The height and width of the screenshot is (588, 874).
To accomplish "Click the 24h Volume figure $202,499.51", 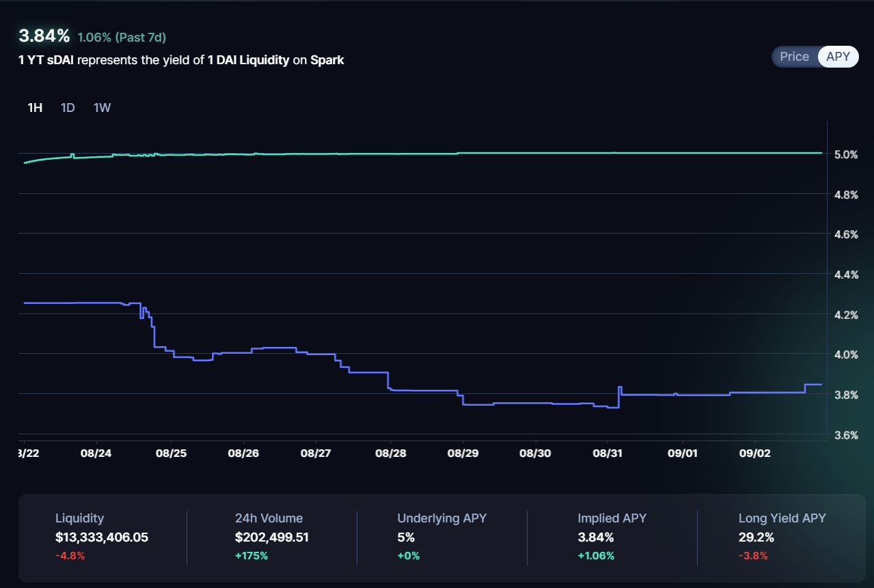I will click(x=272, y=537).
